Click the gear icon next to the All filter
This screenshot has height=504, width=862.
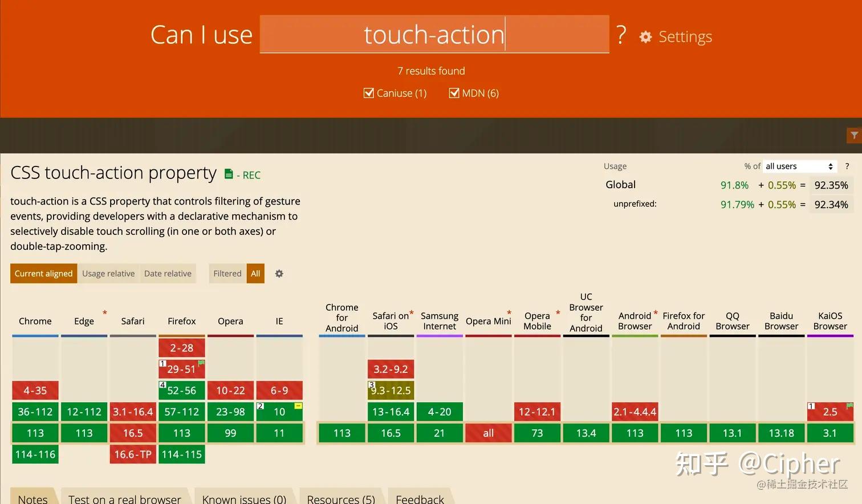click(279, 274)
